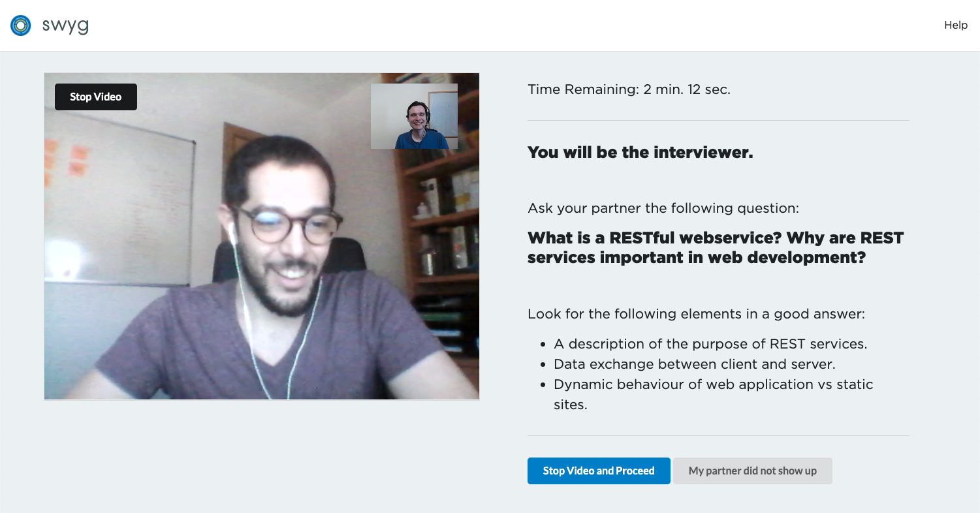This screenshot has width=980, height=513.
Task: Click the divider line under Time Remaining
Action: click(718, 120)
